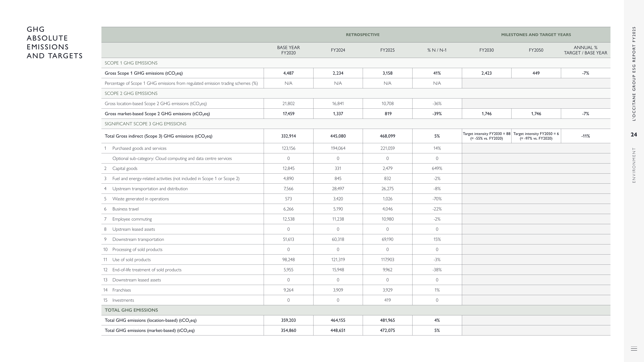Click the Target intensity FY2030 = 88 cell
The height and width of the screenshot is (362, 644).
click(x=487, y=136)
